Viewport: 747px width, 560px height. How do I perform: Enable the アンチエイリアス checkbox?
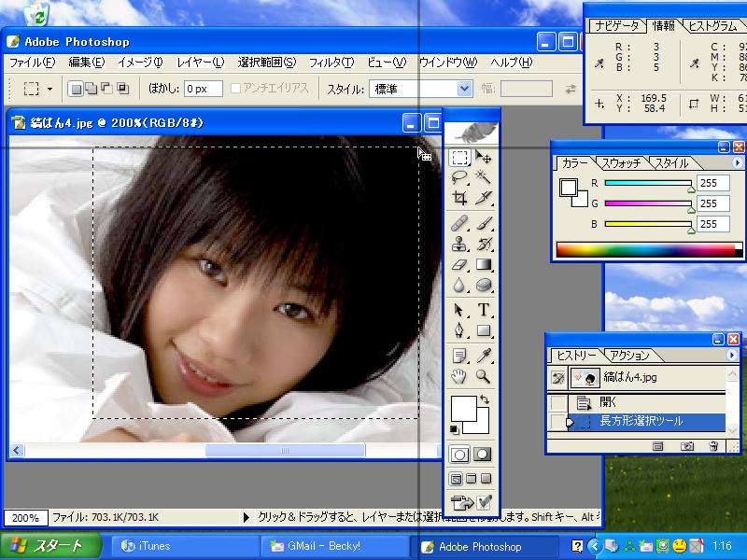point(235,88)
